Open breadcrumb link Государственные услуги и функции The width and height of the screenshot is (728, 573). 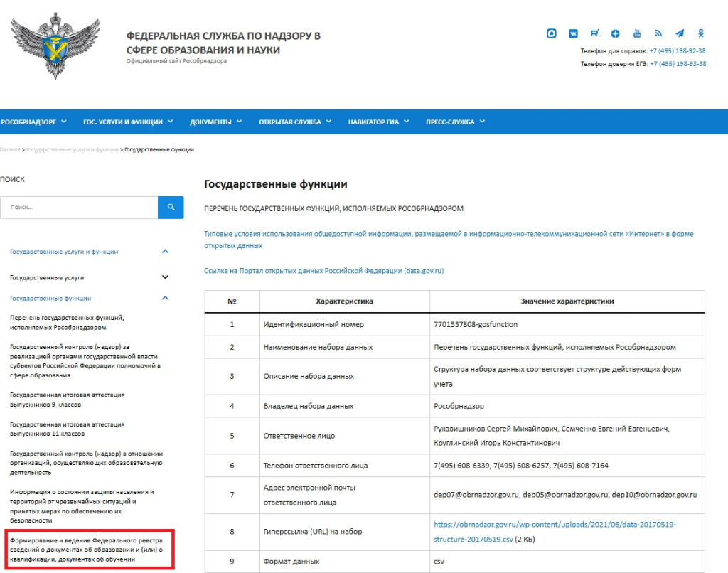click(72, 149)
